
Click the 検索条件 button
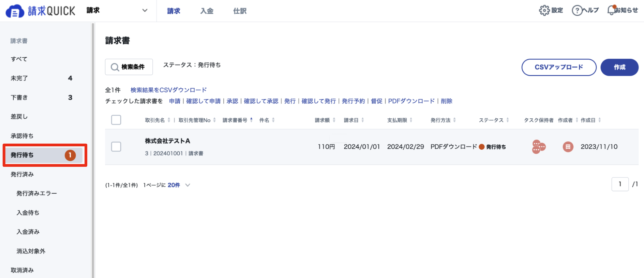click(x=129, y=67)
